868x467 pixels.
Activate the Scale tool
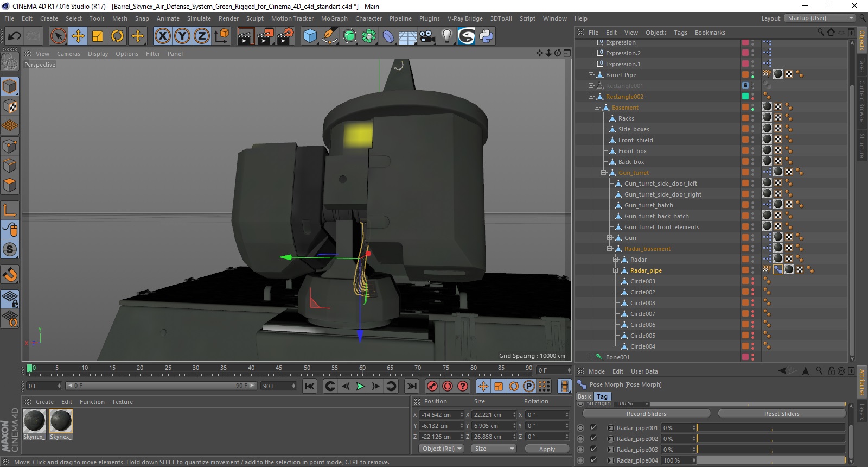(98, 36)
